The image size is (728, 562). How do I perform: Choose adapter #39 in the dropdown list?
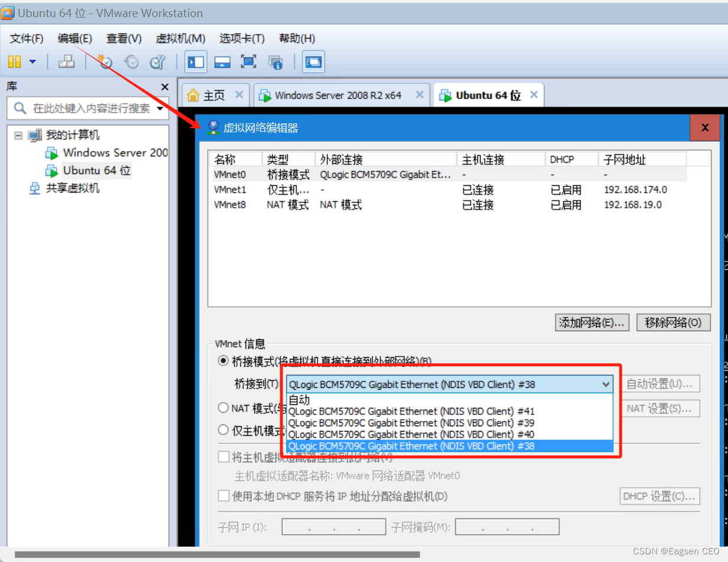click(450, 423)
